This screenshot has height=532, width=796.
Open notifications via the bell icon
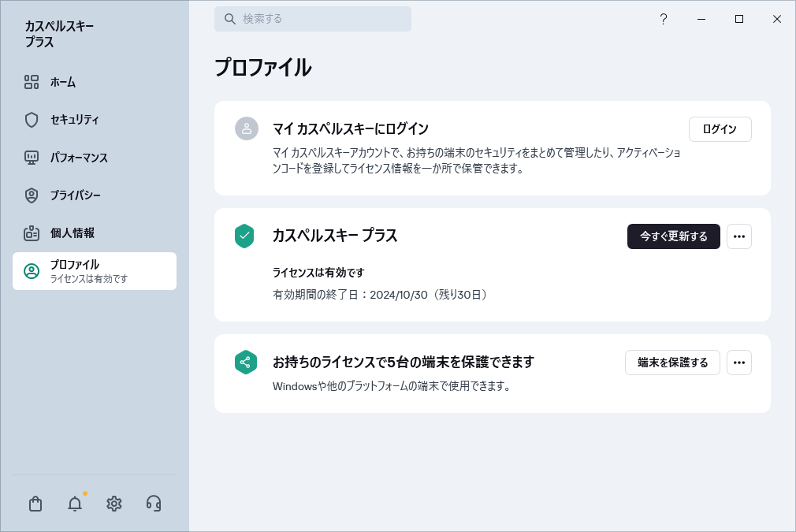tap(75, 504)
